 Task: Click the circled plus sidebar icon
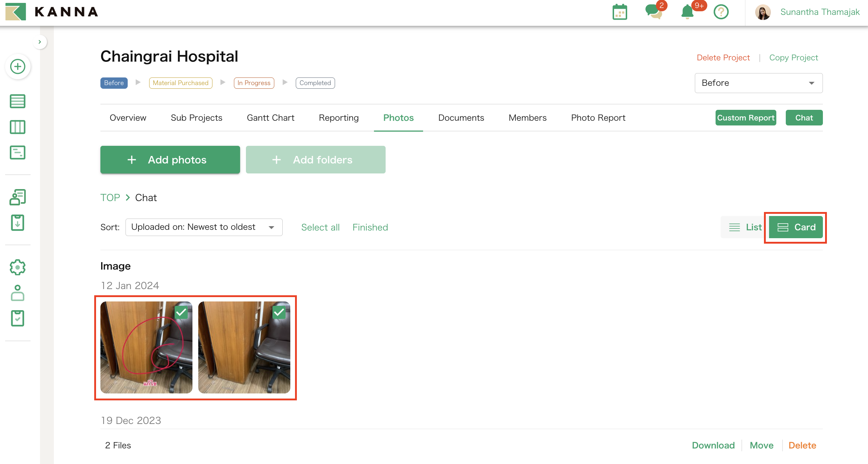[x=17, y=67]
